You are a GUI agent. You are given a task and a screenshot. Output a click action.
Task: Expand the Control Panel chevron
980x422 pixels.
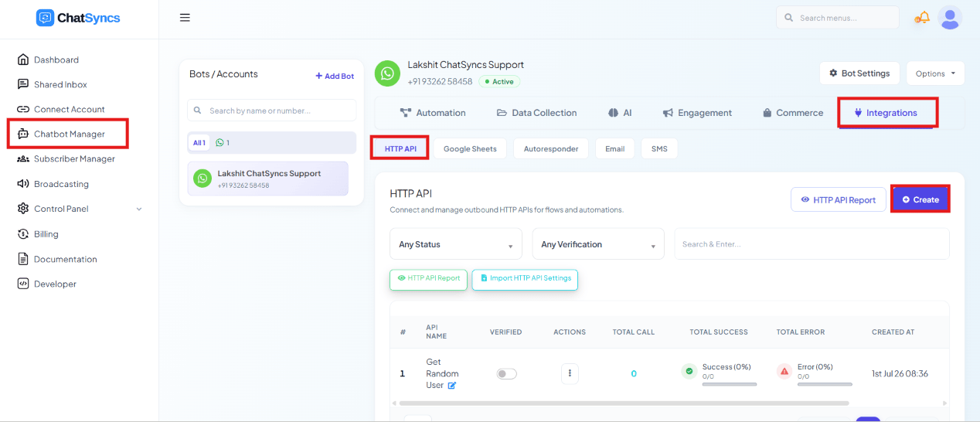pos(139,209)
